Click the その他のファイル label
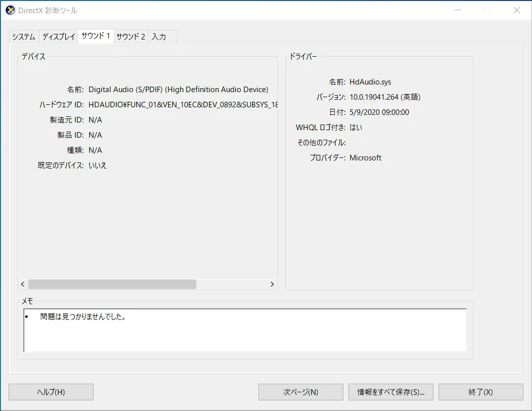The height and width of the screenshot is (411, 532). tap(321, 143)
